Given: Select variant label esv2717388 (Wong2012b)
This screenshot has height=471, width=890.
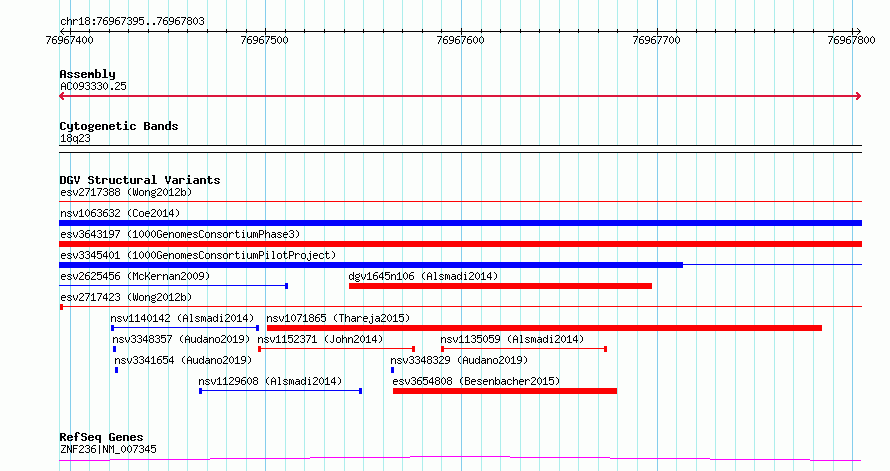Looking at the screenshot, I should (x=126, y=192).
